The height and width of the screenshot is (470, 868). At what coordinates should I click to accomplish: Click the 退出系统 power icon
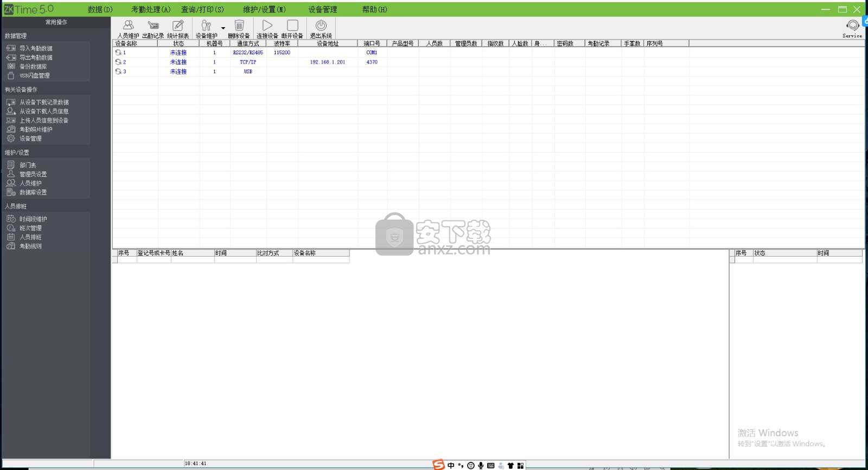coord(321,29)
